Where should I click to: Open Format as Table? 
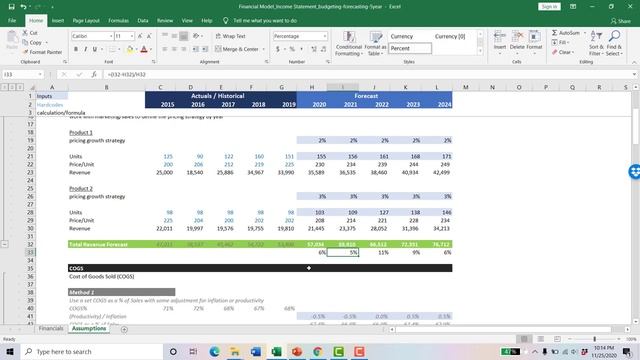point(375,44)
